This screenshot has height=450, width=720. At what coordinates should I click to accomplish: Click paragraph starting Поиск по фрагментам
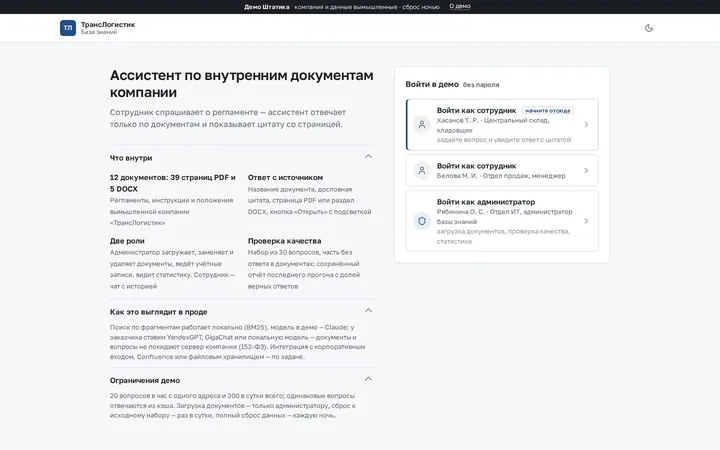237,342
